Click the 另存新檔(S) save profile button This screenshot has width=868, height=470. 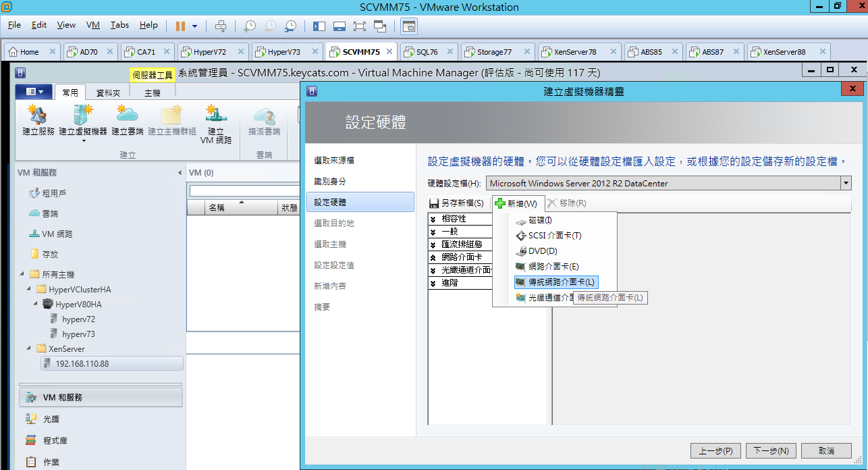[456, 203]
